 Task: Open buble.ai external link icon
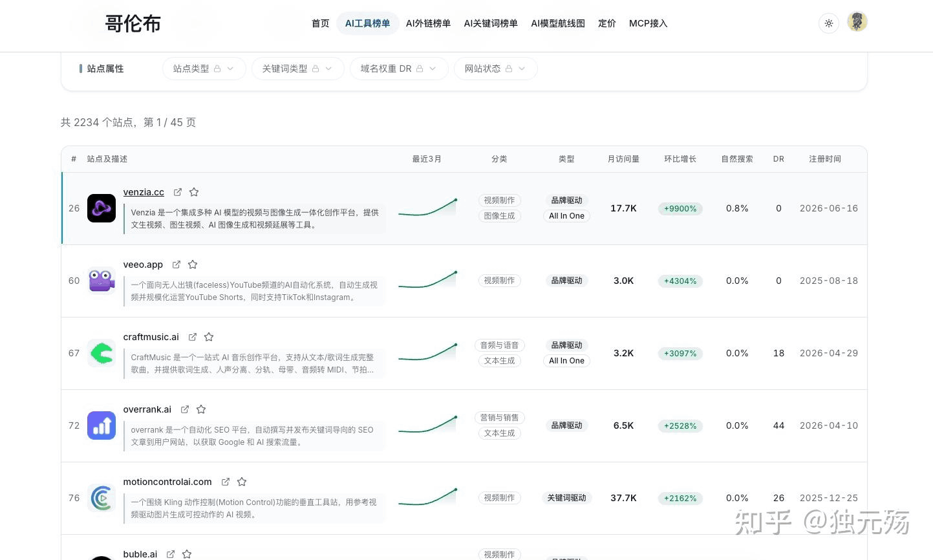click(x=171, y=554)
